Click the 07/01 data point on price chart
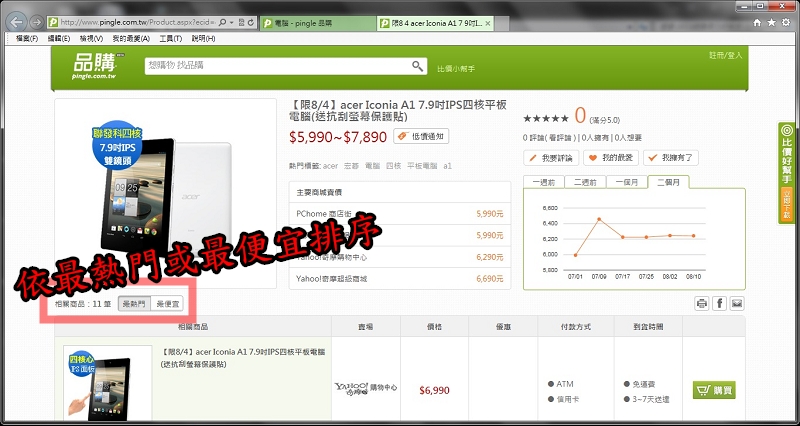The width and height of the screenshot is (800, 426). 576,255
